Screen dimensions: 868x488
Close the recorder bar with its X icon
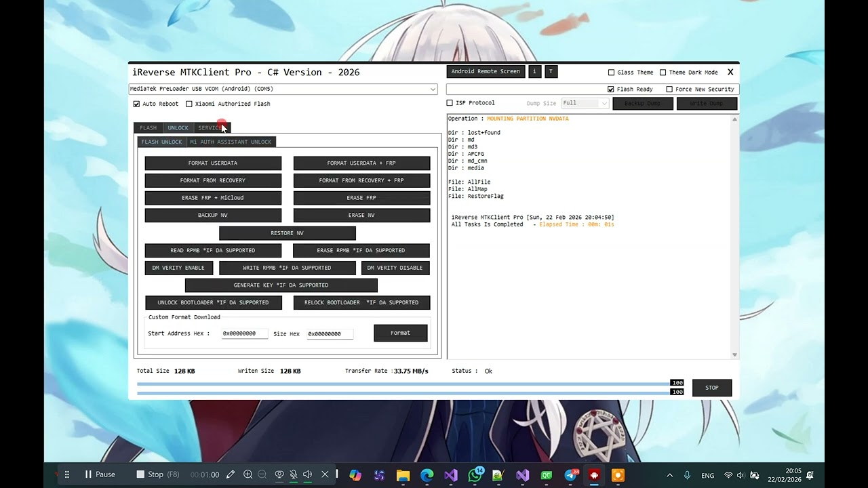click(325, 474)
